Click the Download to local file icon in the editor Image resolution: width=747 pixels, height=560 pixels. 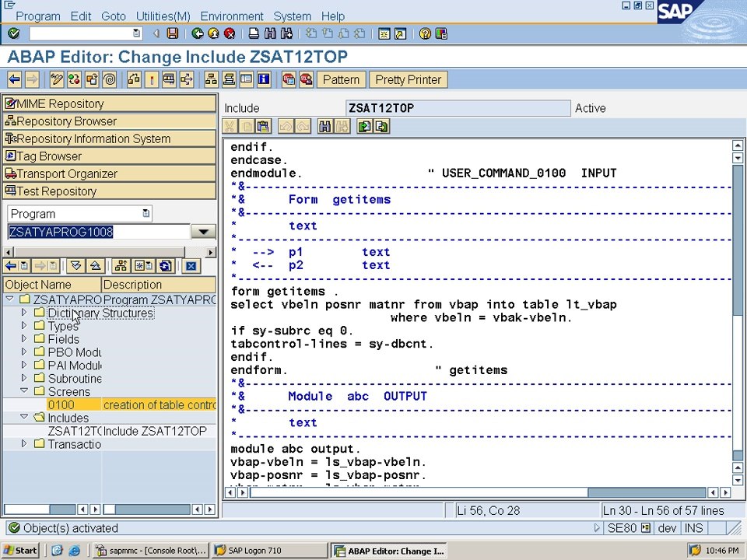point(381,126)
